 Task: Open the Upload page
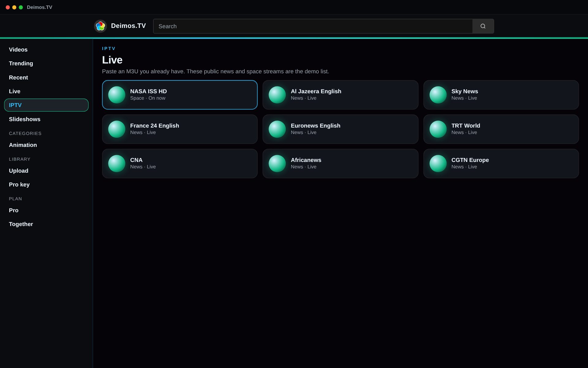[x=46, y=171]
